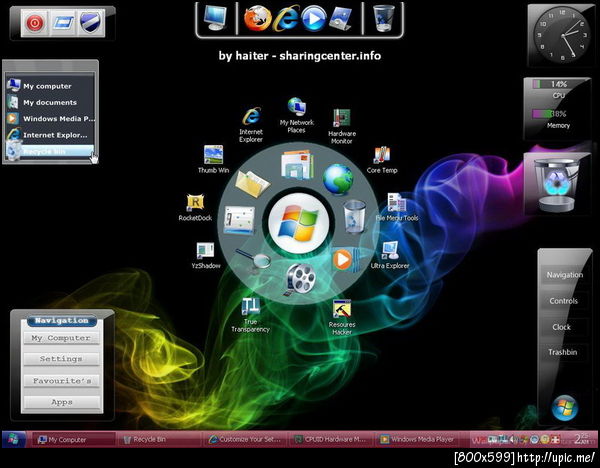The height and width of the screenshot is (468, 600).
Task: Select Windows Media Player in left menu list
Action: pos(50,118)
